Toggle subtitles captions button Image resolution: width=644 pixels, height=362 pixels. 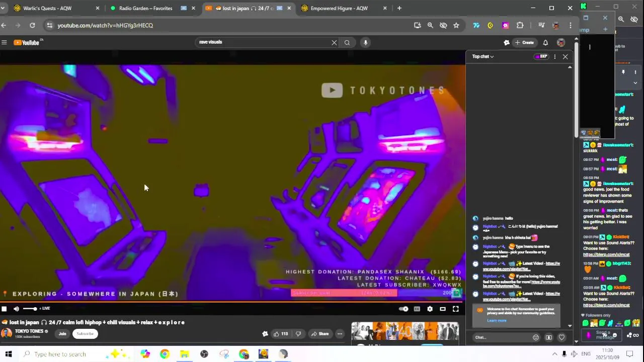coord(417,309)
